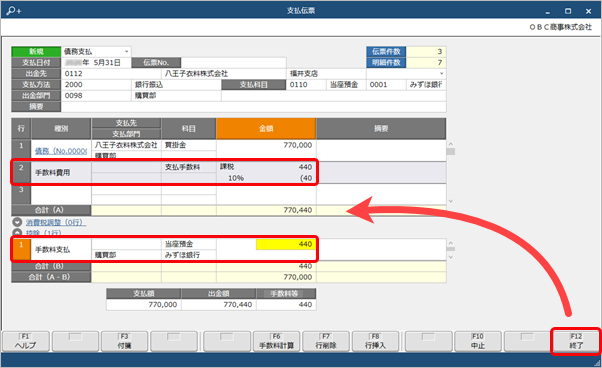Click the F12 終了 button
This screenshot has height=368, width=602.
(x=576, y=341)
